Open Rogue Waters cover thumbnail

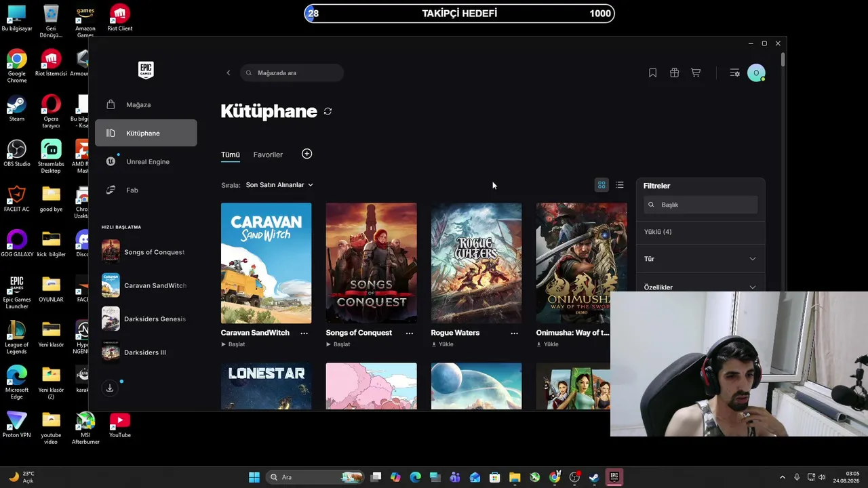tap(476, 263)
